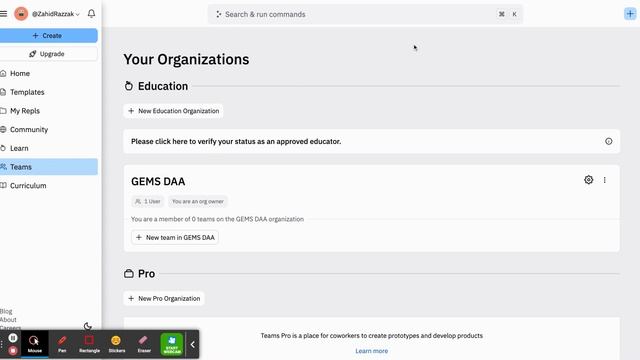The height and width of the screenshot is (360, 640).
Task: Start webcam in recorder toolbar
Action: pos(172,344)
